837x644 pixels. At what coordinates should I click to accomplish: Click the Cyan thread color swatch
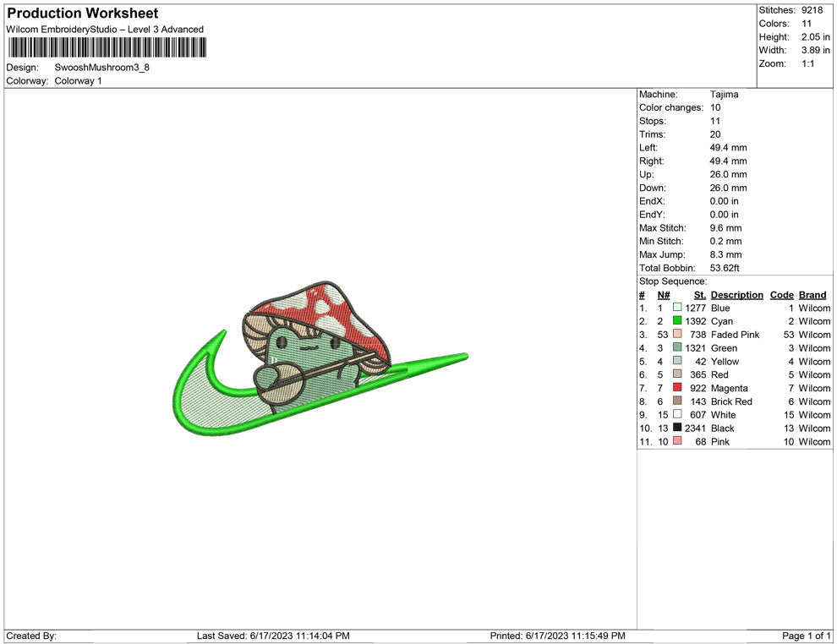[677, 320]
